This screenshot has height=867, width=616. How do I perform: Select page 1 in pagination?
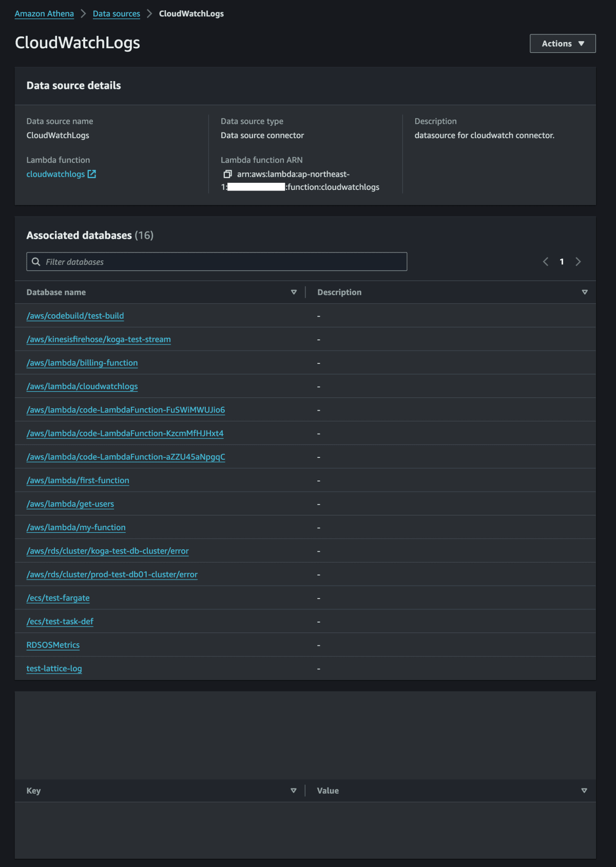[562, 262]
